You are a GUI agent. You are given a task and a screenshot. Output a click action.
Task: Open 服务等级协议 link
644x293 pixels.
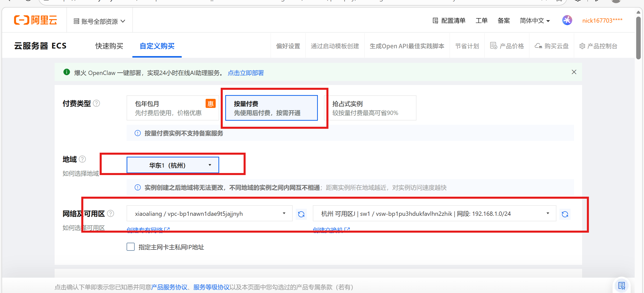point(211,287)
